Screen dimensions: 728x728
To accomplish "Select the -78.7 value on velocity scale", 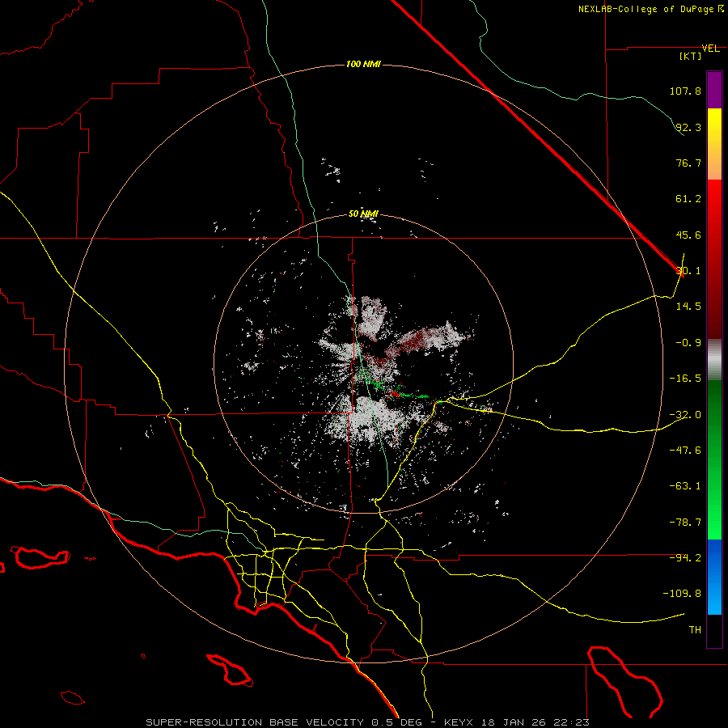I will pyautogui.click(x=685, y=523).
